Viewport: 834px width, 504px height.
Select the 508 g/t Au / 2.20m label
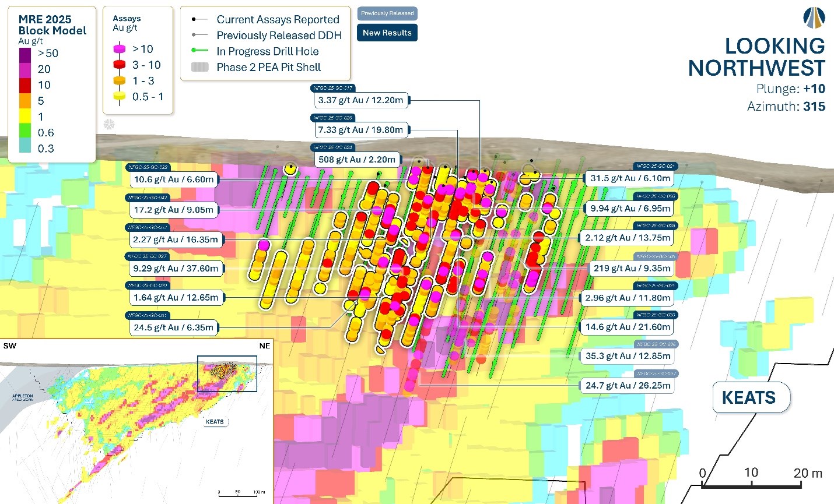[356, 160]
